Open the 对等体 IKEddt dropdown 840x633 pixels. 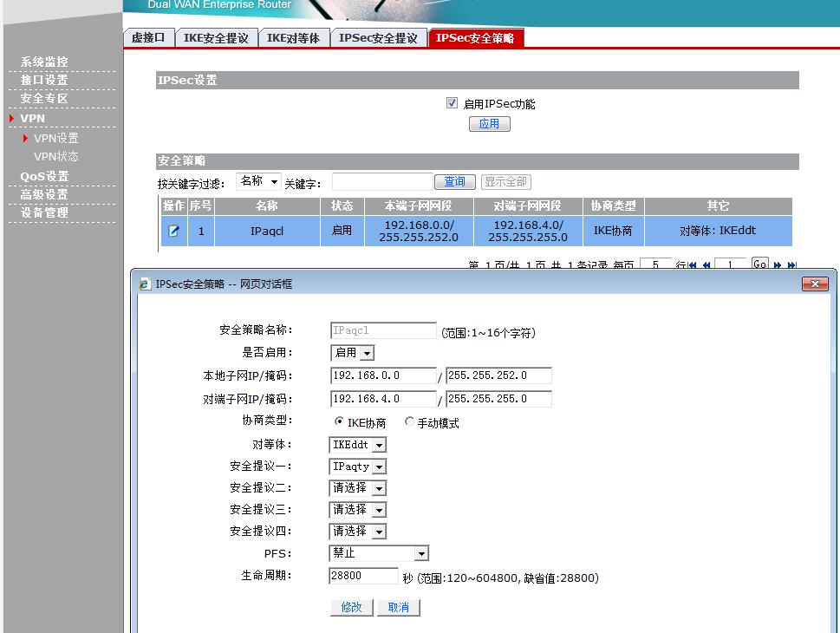tap(358, 445)
